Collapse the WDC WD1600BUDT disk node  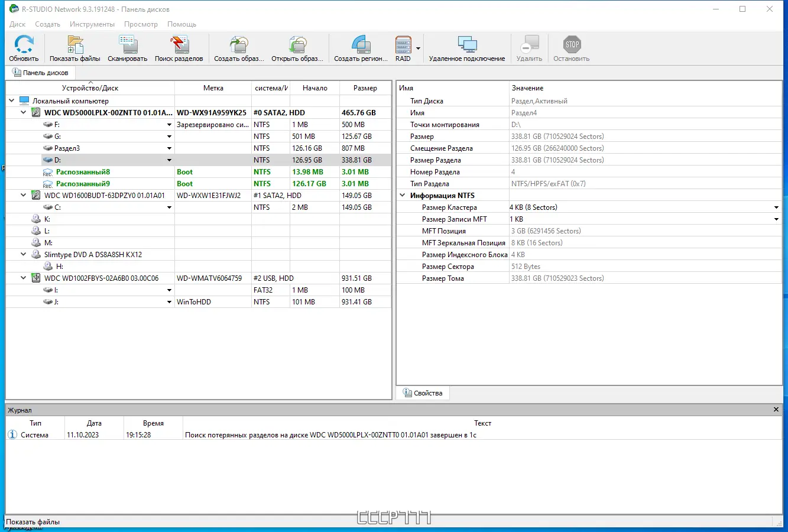coord(24,196)
